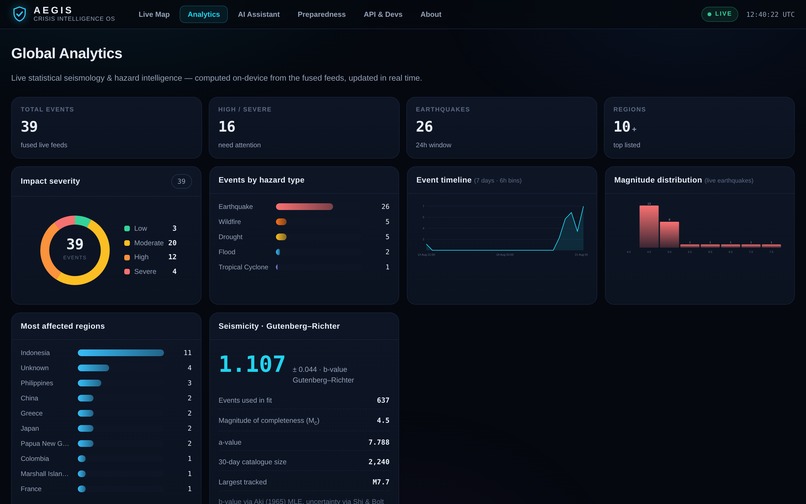Image resolution: width=806 pixels, height=504 pixels.
Task: Click the Wildfire hazard bar
Action: tap(281, 222)
